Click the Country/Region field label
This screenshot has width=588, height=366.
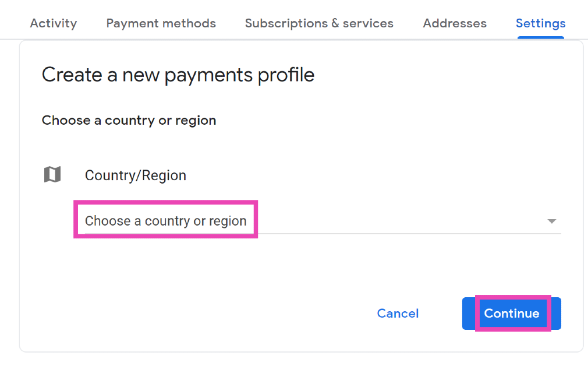[136, 175]
